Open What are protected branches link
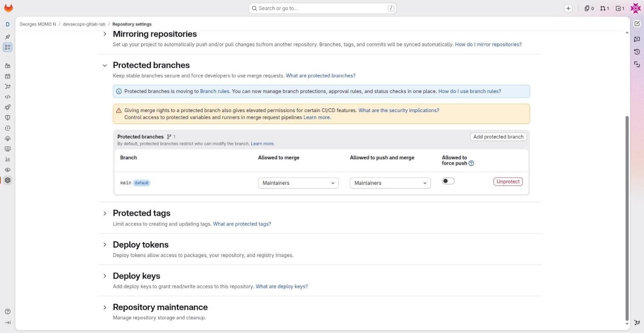Viewport: 644px width, 333px height. (321, 76)
